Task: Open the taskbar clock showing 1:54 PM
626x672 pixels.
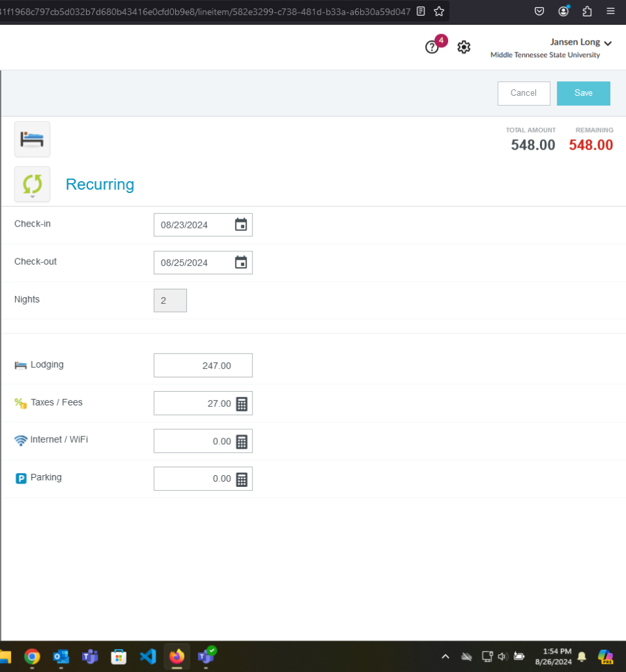Action: coord(553,656)
